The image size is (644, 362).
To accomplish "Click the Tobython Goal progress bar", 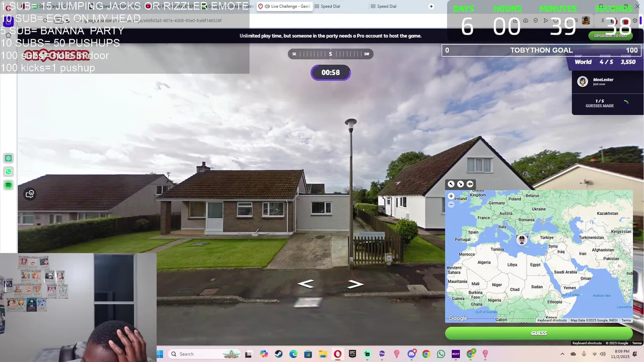I will click(x=542, y=50).
